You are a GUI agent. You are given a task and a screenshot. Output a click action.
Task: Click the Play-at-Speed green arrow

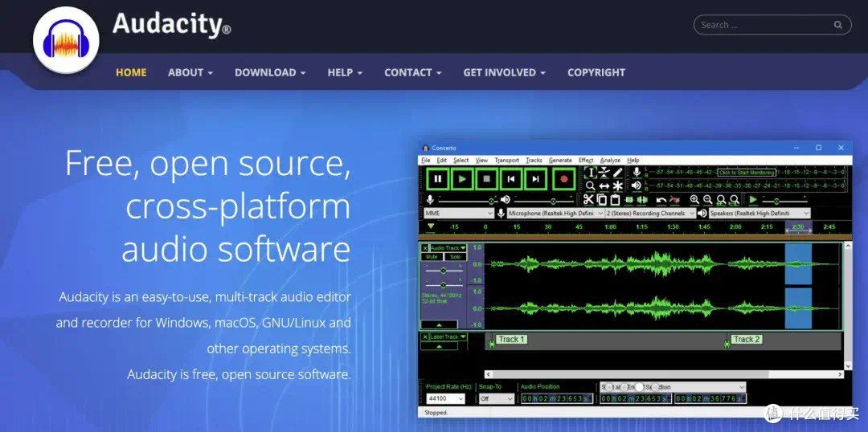tap(753, 200)
